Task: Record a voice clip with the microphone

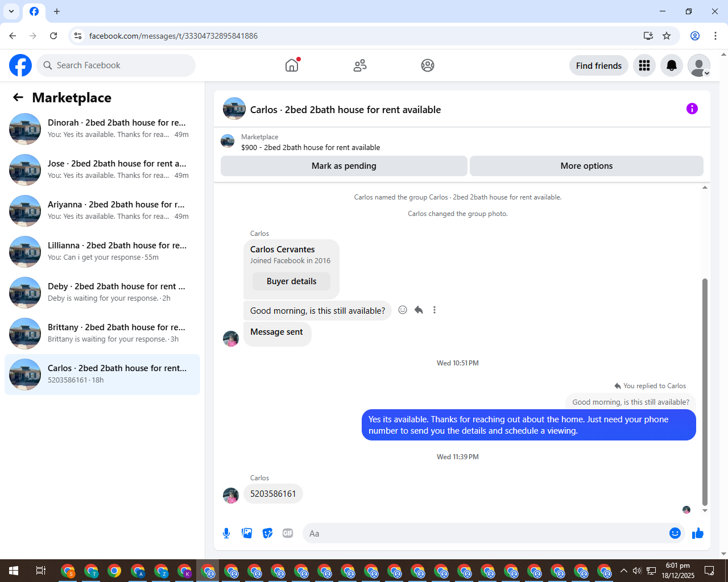Action: 226,533
